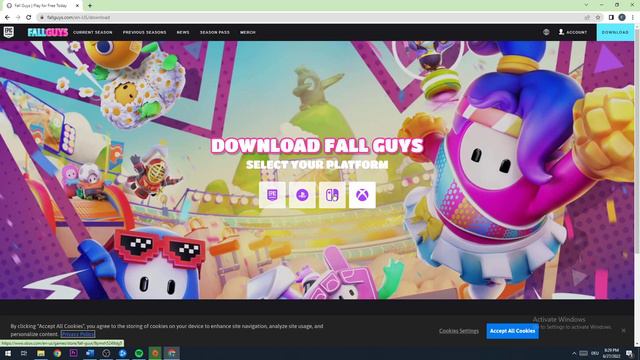Screen dimensions: 640x360
Task: Open the Season Pass page
Action: pyautogui.click(x=215, y=32)
